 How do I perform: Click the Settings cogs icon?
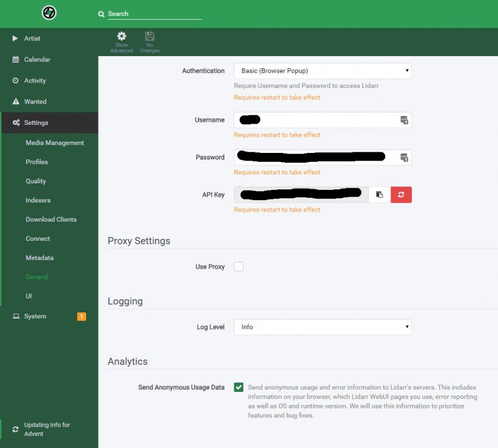tap(16, 122)
